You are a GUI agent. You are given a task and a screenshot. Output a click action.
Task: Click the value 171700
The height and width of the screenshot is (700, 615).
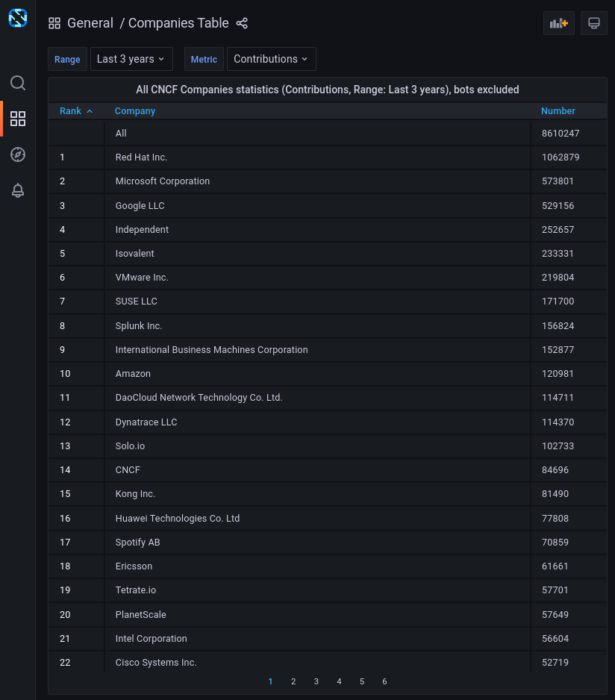click(558, 301)
